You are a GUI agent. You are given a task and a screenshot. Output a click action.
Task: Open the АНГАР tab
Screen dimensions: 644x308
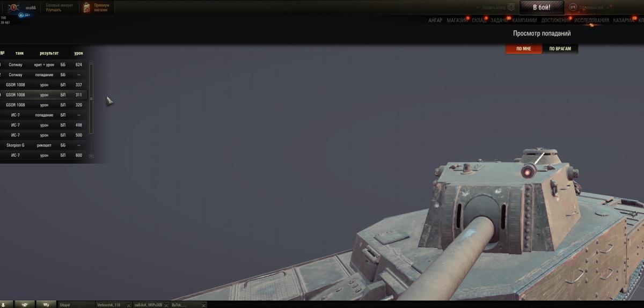tap(435, 20)
